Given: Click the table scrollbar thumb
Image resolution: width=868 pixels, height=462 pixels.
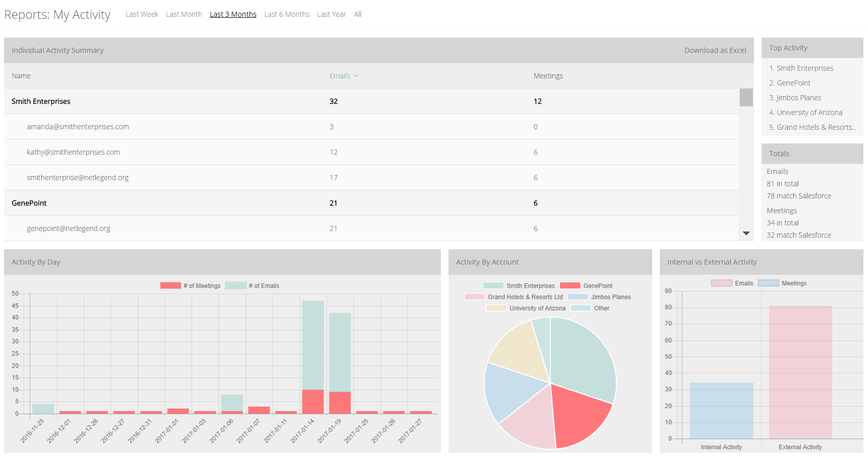Looking at the screenshot, I should [x=746, y=97].
